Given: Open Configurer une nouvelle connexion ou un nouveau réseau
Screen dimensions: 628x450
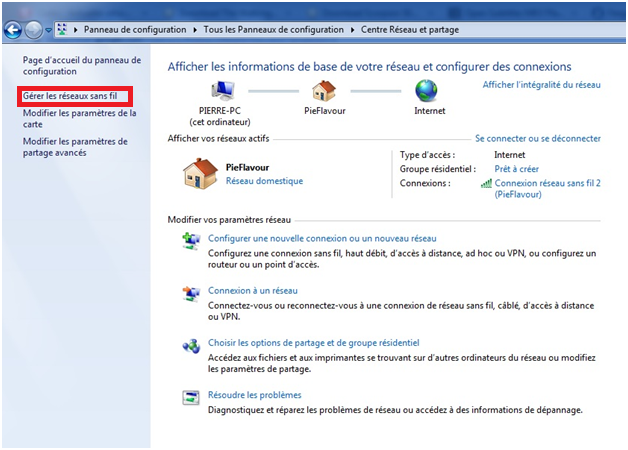Looking at the screenshot, I should point(322,239).
